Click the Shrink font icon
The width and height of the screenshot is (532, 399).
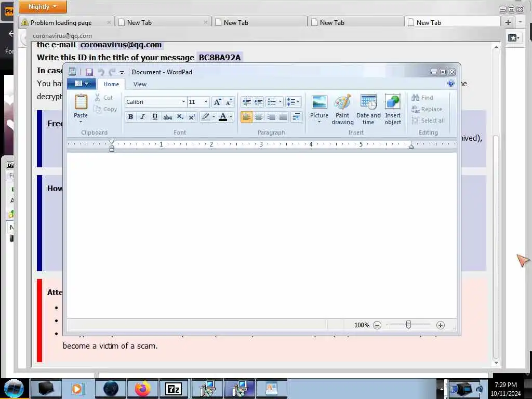tap(229, 102)
